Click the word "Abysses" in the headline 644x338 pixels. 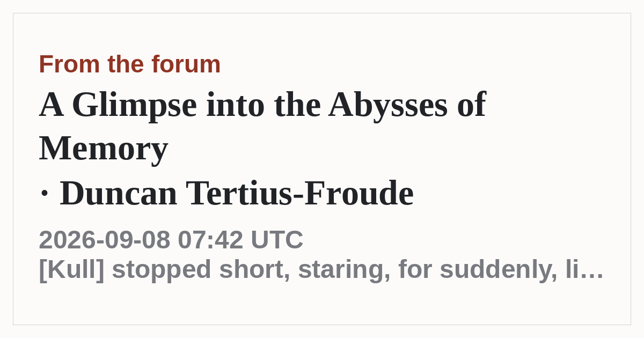point(388,105)
